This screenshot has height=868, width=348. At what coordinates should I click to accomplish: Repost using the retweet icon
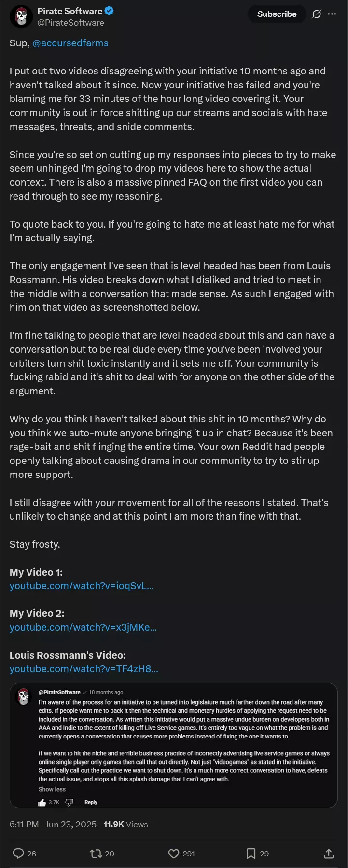tap(96, 854)
